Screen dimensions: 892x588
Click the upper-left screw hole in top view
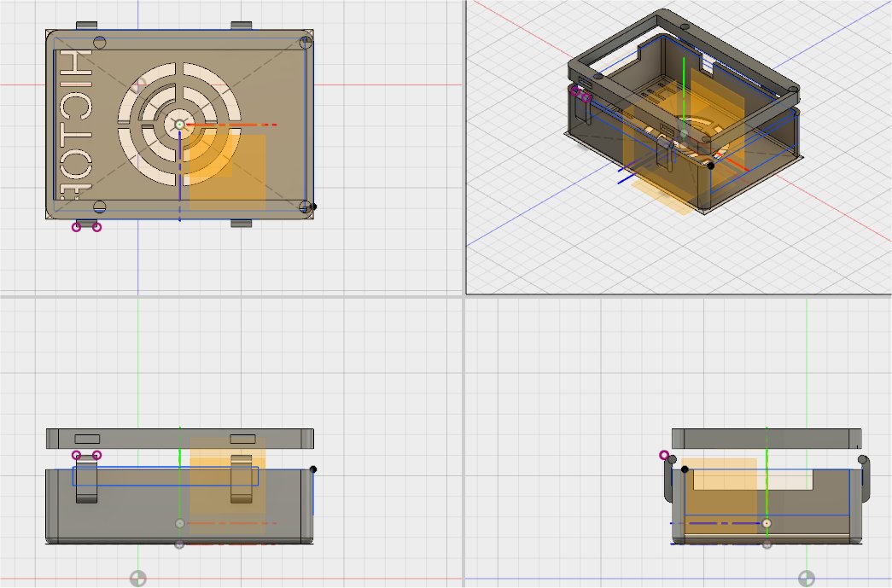click(x=99, y=42)
